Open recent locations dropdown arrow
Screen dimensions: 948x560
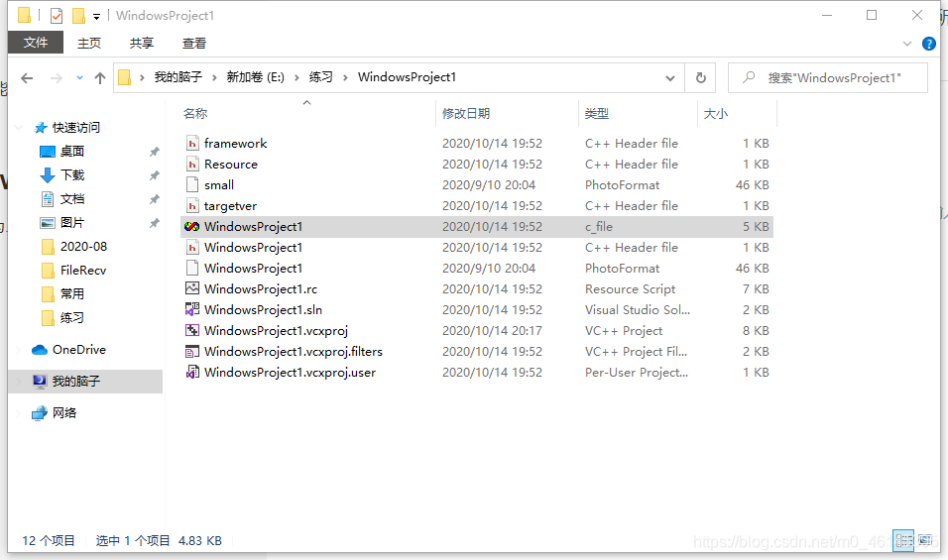tap(79, 78)
